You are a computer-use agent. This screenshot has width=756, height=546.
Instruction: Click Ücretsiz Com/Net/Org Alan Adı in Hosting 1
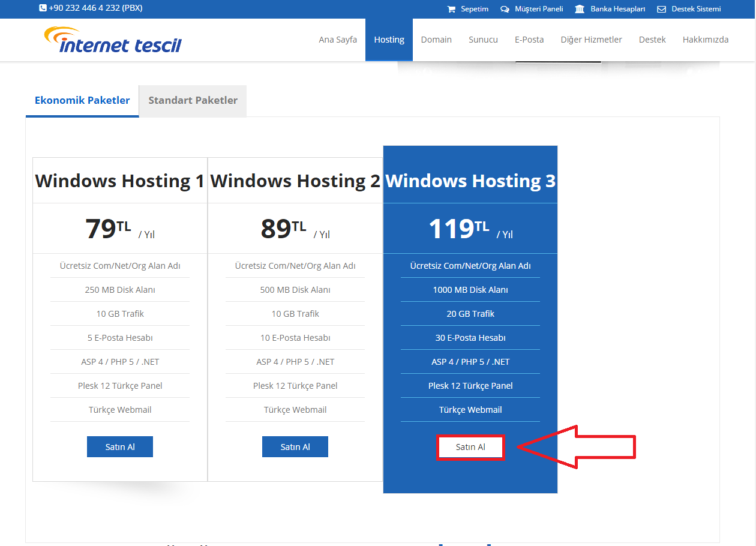(x=120, y=266)
